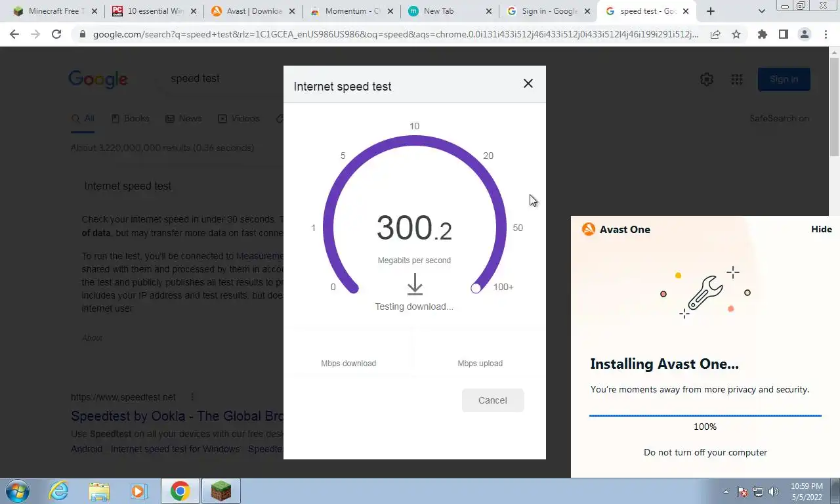840x504 pixels.
Task: Toggle the Chrome side panel
Action: coord(783,34)
